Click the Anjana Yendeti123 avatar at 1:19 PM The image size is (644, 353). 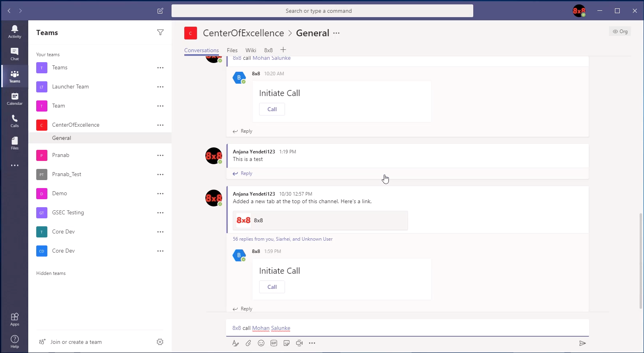214,156
